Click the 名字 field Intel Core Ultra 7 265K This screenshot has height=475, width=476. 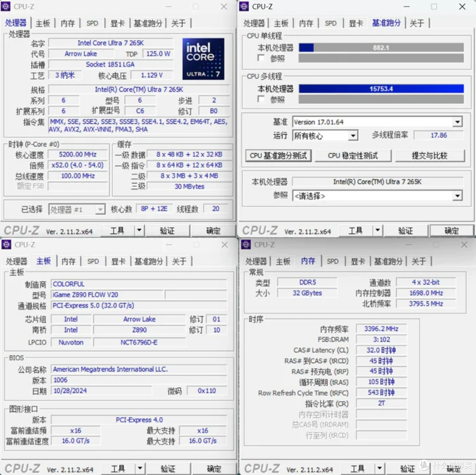[111, 43]
